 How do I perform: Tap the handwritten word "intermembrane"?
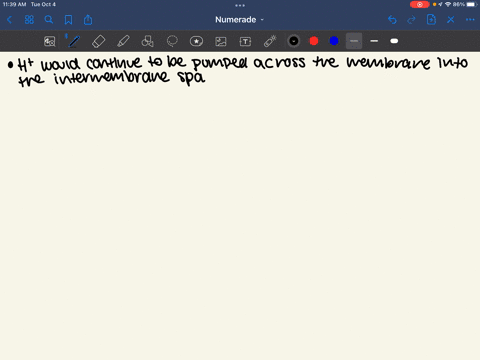(x=112, y=78)
